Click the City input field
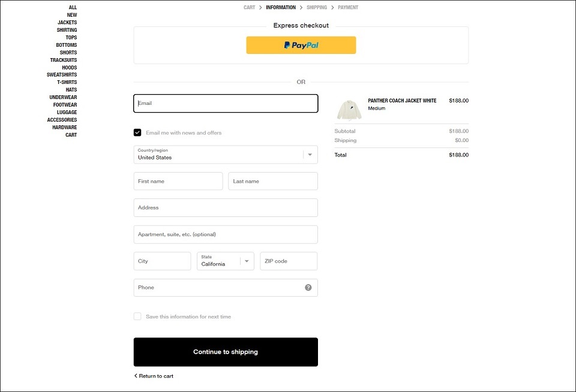The image size is (576, 392). pyautogui.click(x=163, y=261)
